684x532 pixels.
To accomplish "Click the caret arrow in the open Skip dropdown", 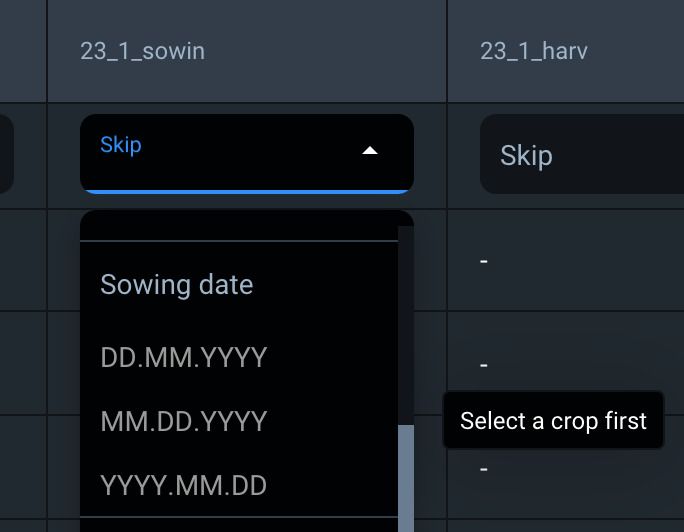I will point(370,151).
